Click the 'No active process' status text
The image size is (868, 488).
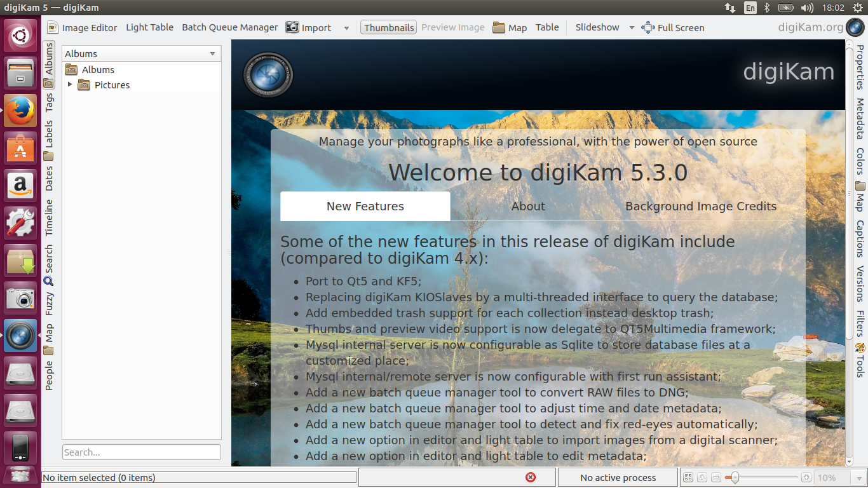pyautogui.click(x=618, y=478)
